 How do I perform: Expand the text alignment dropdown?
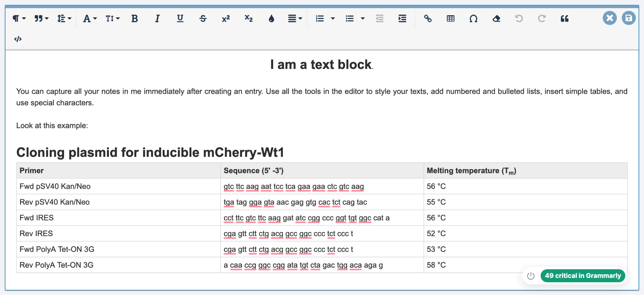295,19
